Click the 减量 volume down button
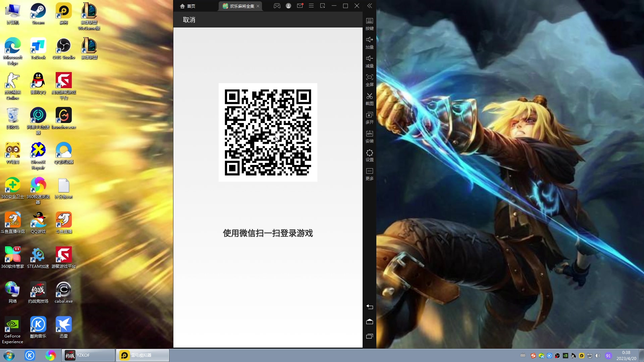The image size is (644, 362). click(370, 61)
